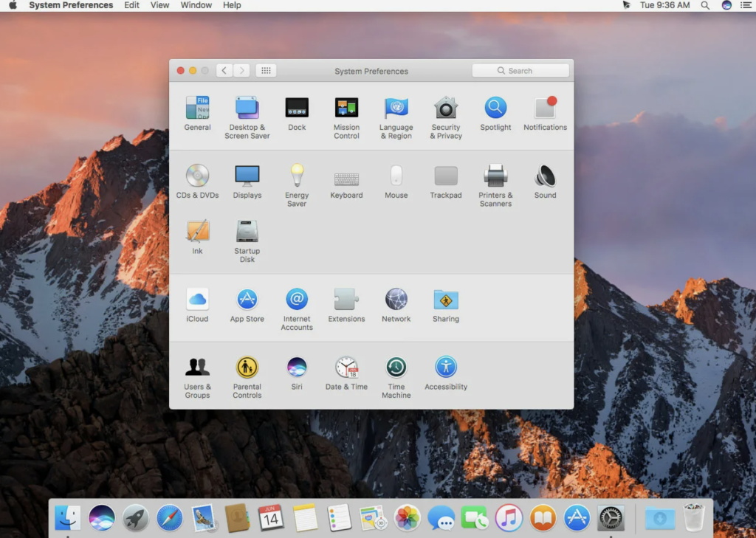Open the Mouse preference pane

click(x=396, y=182)
